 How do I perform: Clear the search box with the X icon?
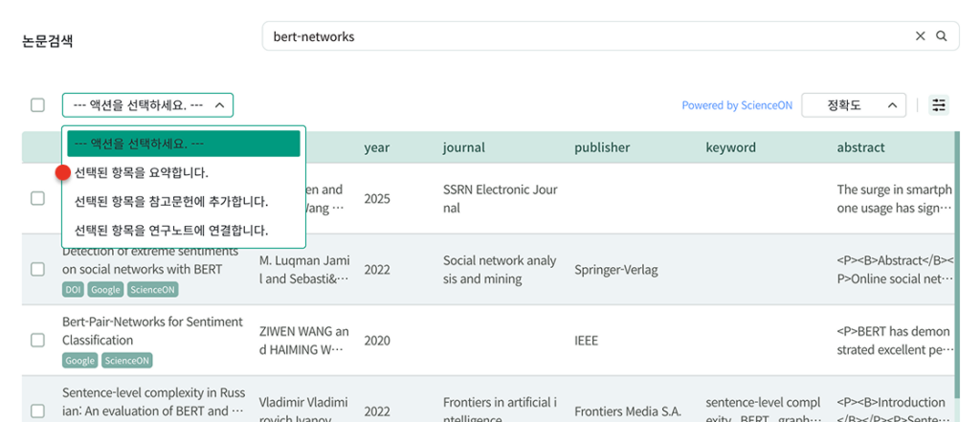pos(921,36)
